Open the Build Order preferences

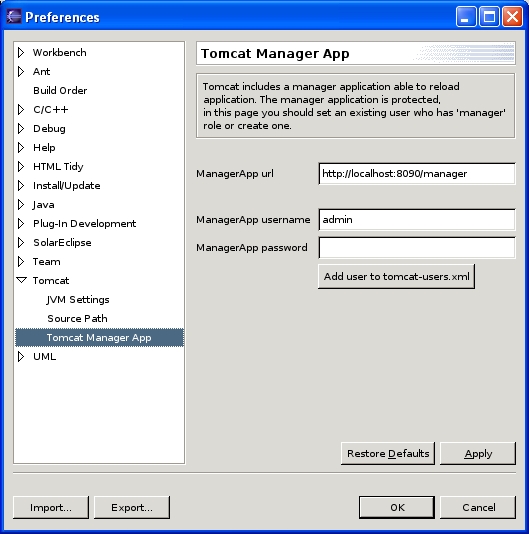coord(60,91)
